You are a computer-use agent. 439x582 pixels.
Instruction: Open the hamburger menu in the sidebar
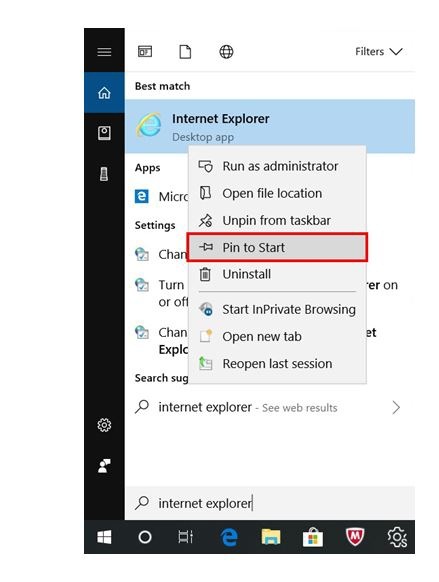(104, 52)
